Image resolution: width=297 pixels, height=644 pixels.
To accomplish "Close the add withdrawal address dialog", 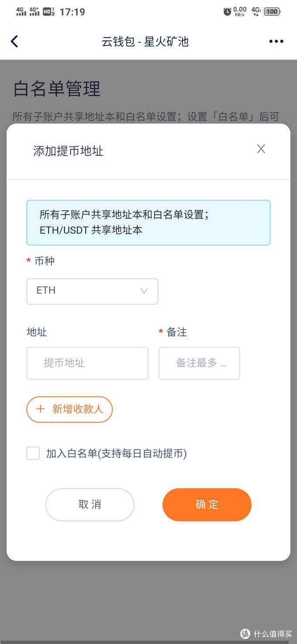I will [261, 149].
